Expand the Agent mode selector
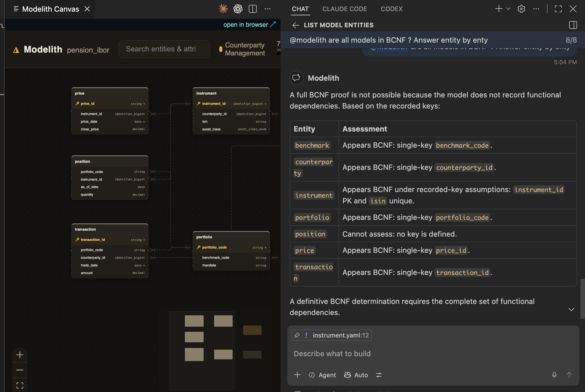The width and height of the screenshot is (585, 392). pos(322,375)
